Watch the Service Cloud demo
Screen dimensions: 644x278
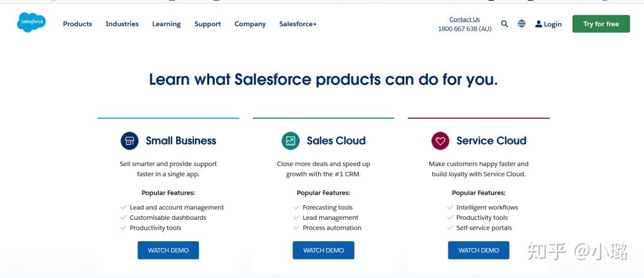478,250
